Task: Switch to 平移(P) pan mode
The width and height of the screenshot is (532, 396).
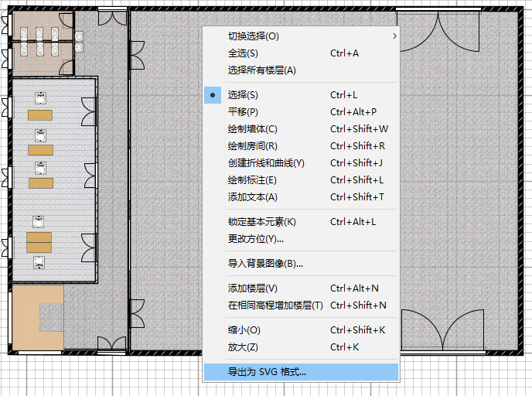Action: coord(301,111)
